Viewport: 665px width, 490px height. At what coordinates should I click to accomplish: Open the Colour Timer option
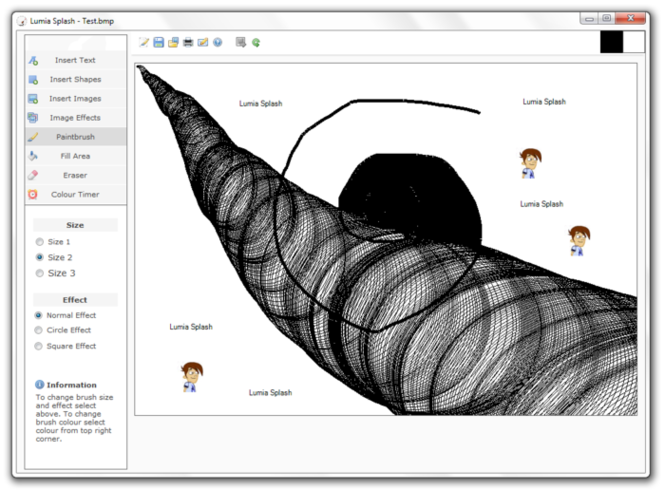(x=75, y=194)
